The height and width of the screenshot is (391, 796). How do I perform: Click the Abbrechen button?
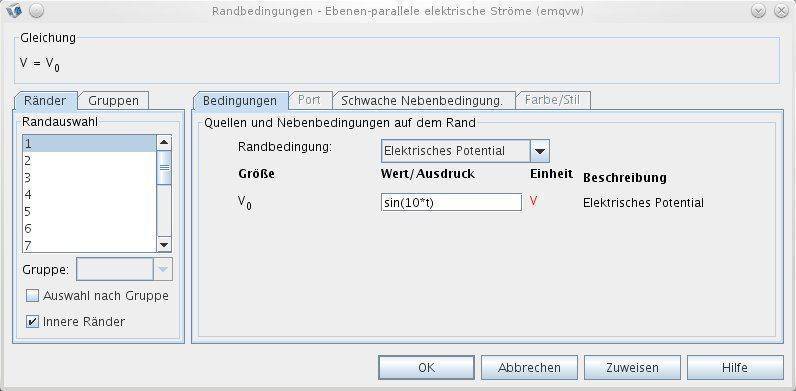(x=529, y=367)
